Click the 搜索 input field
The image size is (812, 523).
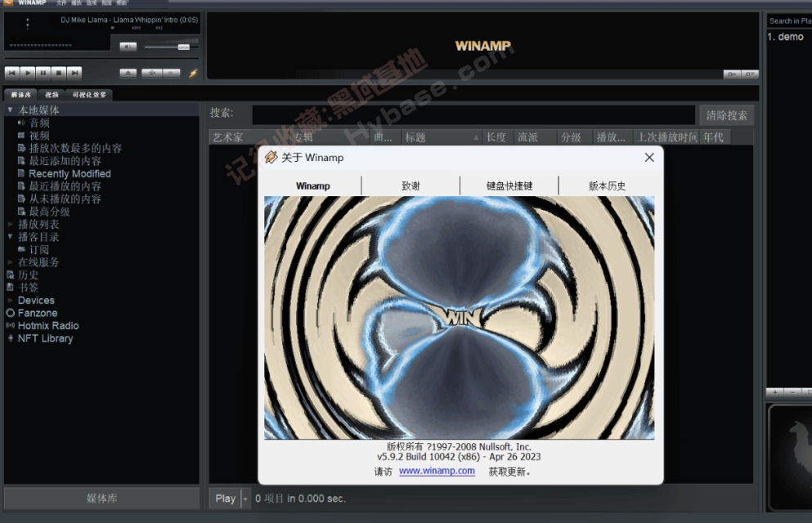pyautogui.click(x=473, y=115)
